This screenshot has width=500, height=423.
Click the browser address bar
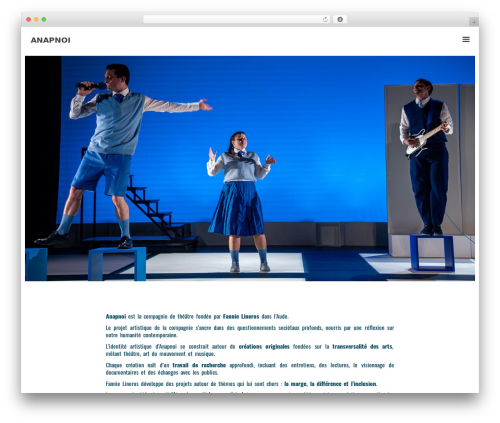click(x=237, y=19)
